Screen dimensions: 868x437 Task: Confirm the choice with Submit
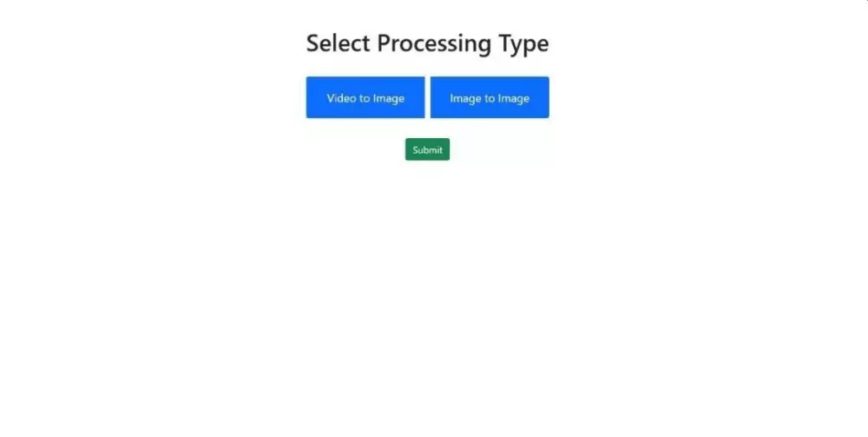pyautogui.click(x=427, y=149)
